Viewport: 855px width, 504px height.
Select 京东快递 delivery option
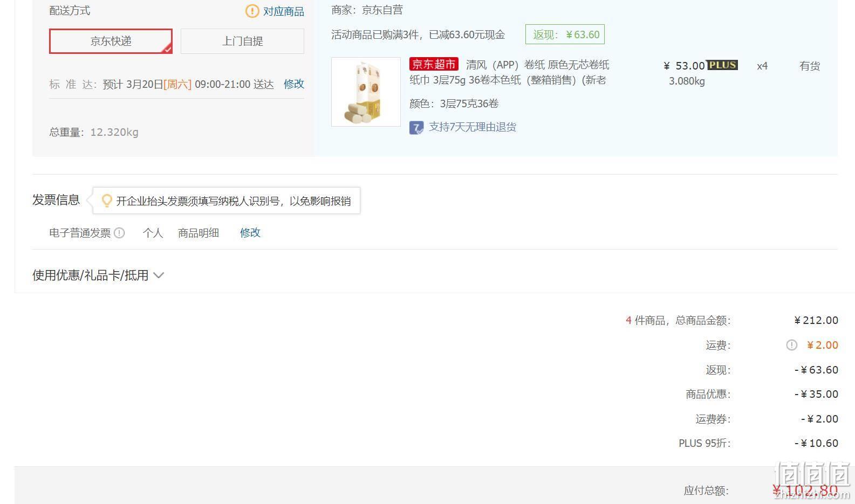111,41
